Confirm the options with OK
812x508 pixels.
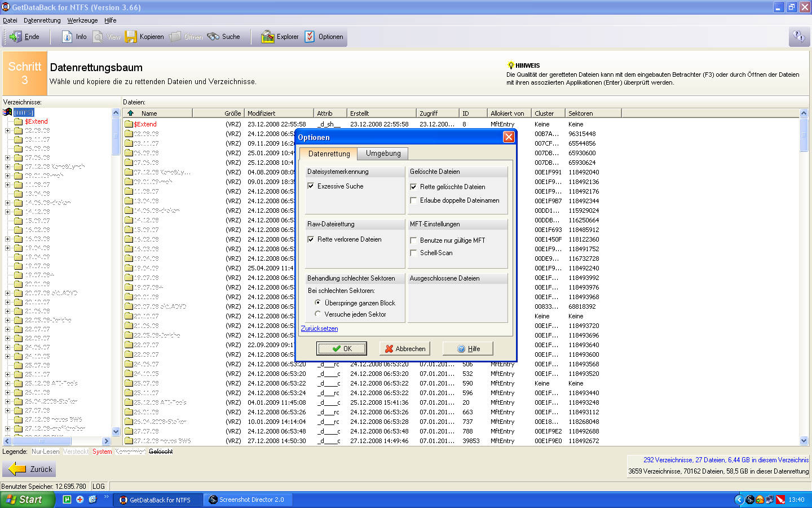(342, 349)
